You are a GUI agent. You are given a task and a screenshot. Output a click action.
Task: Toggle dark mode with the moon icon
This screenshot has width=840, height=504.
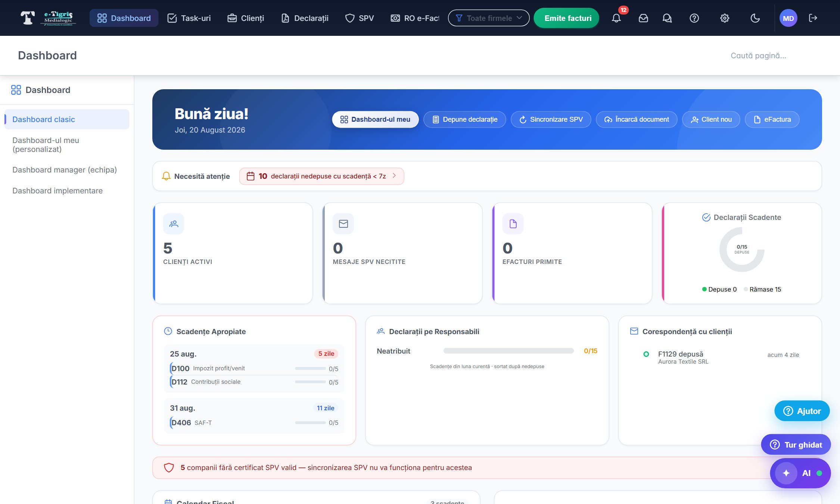tap(755, 18)
